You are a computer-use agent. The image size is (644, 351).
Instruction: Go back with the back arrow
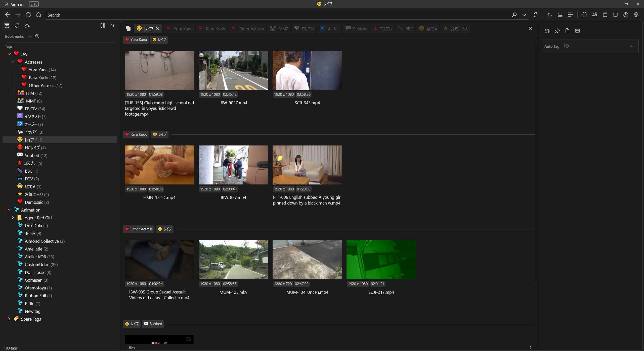pyautogui.click(x=8, y=15)
